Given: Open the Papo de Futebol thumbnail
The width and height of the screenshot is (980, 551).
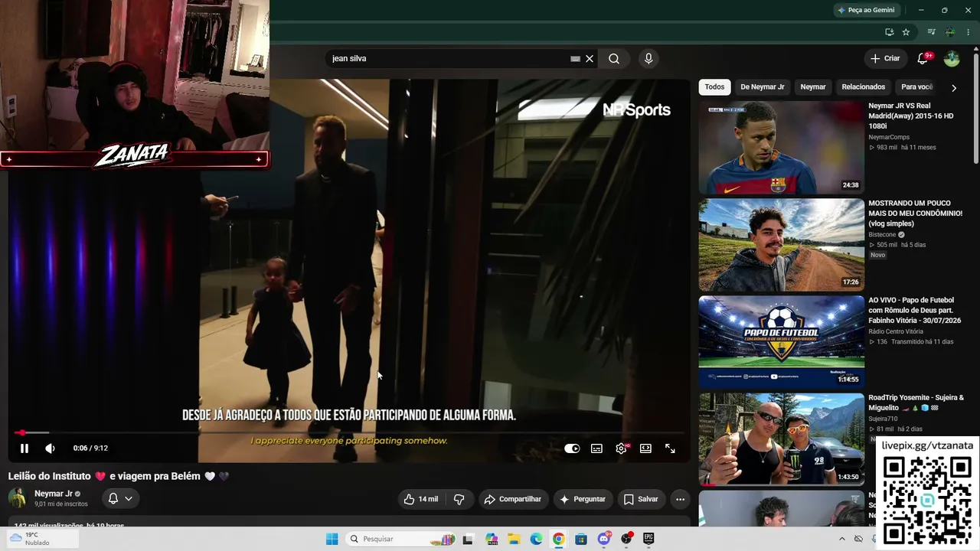Looking at the screenshot, I should point(781,342).
